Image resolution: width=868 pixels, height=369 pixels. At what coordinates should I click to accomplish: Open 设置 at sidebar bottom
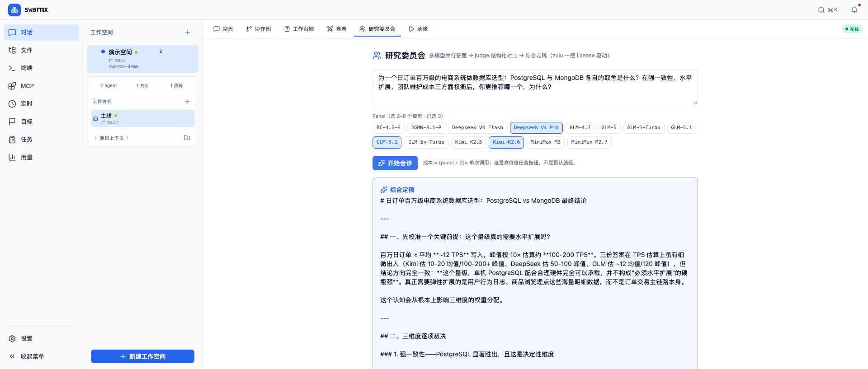41,339
